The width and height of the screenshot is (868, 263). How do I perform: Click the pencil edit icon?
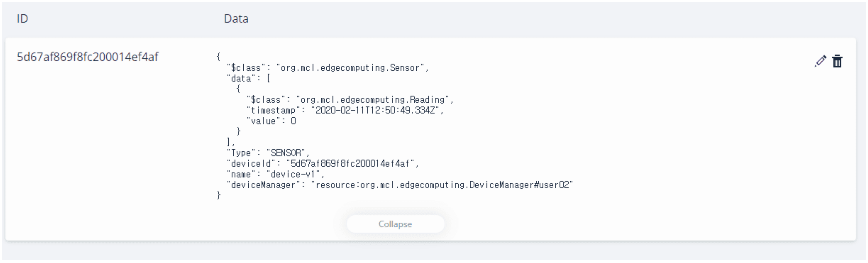820,61
